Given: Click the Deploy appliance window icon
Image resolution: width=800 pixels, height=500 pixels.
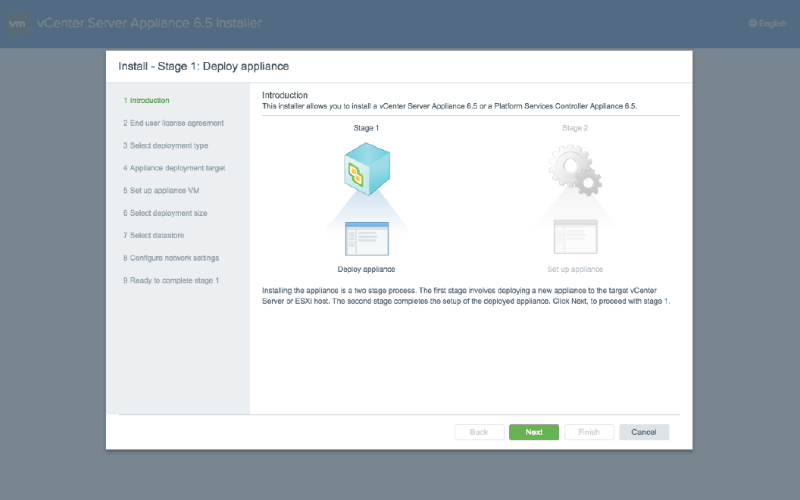Looking at the screenshot, I should 366,240.
